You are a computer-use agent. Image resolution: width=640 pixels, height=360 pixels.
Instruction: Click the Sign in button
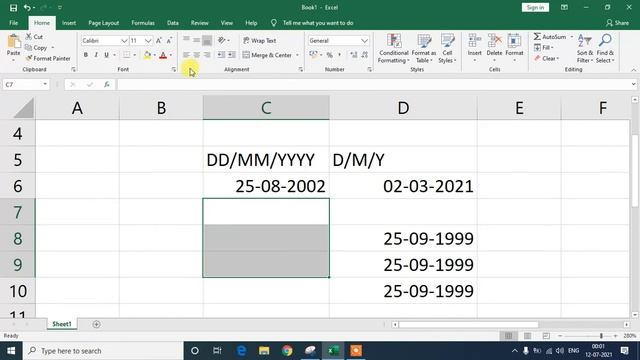click(535, 7)
